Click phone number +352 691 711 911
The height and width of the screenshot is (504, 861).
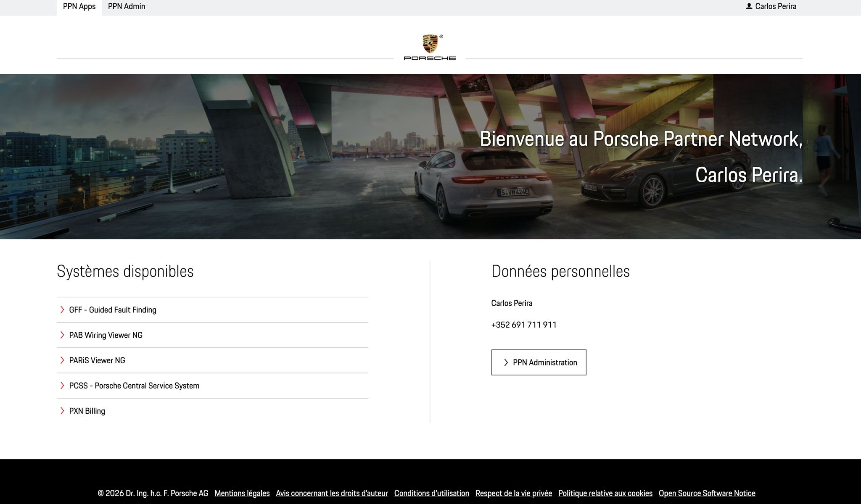(x=524, y=325)
